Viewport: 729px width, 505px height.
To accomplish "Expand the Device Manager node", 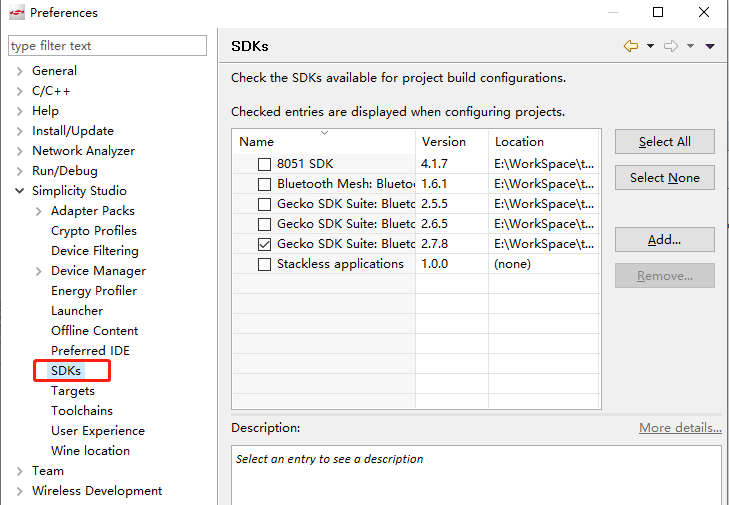I will tap(39, 271).
